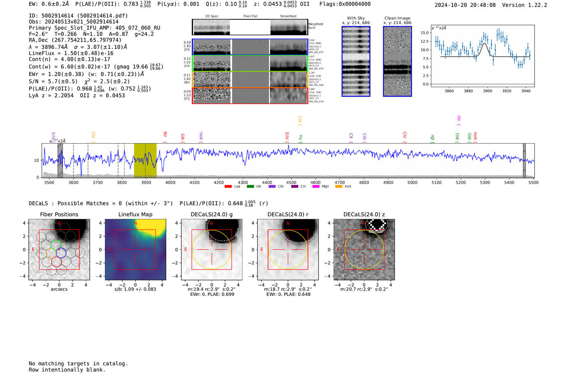Screen dimensions: 576x392
Task: Select the blue-bordered 2D spectrum row
Action: click(250, 47)
